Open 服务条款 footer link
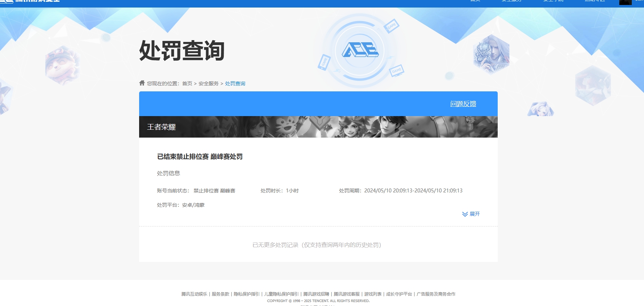Viewport: 644px width, 306px height. [221, 294]
